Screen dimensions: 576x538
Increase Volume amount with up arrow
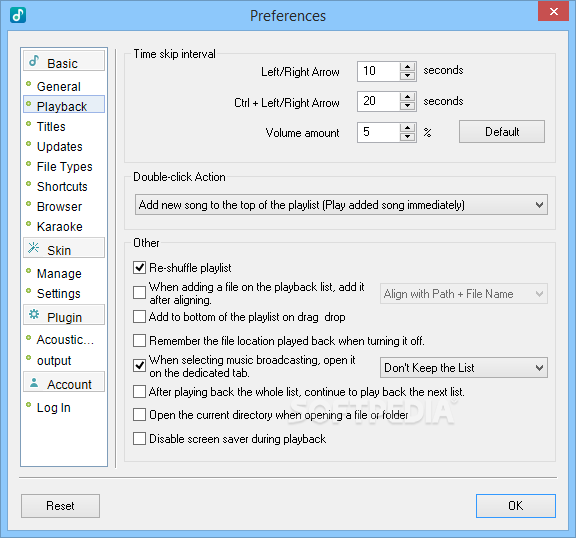tap(407, 128)
